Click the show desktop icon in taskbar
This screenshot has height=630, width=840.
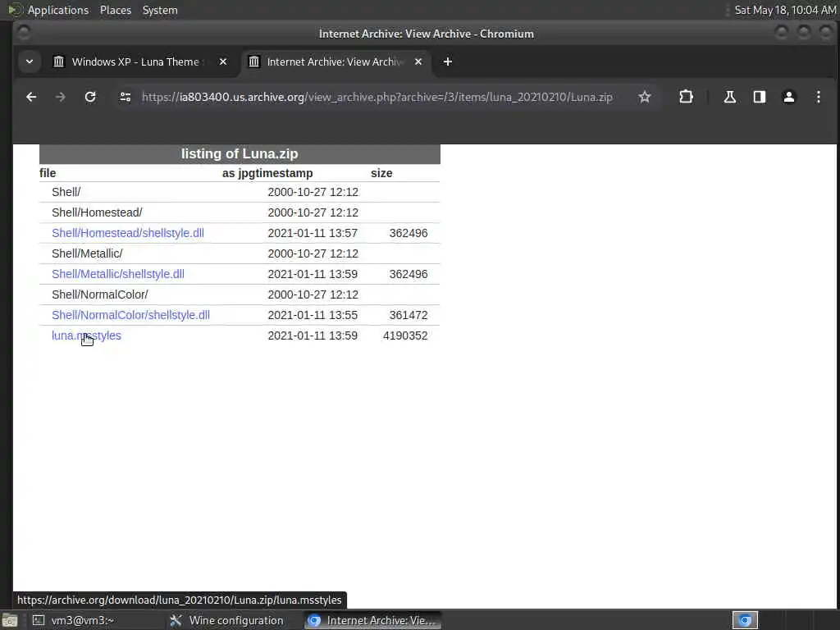click(x=9, y=621)
